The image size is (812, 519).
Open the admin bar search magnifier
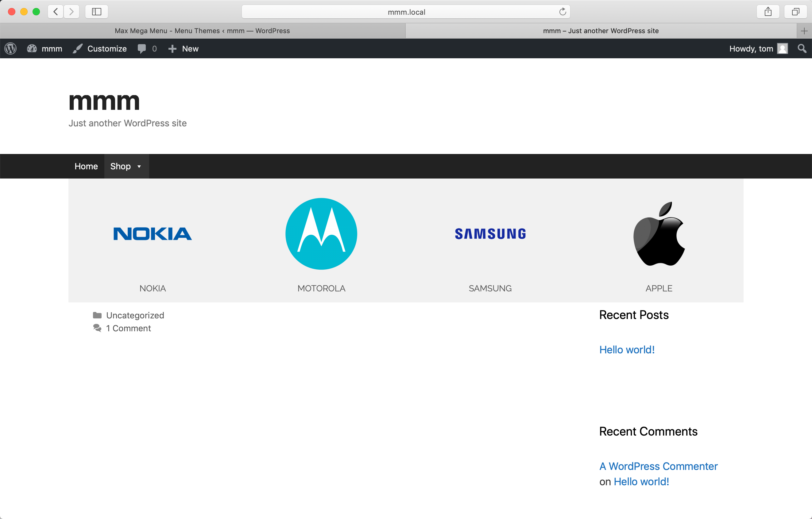802,48
